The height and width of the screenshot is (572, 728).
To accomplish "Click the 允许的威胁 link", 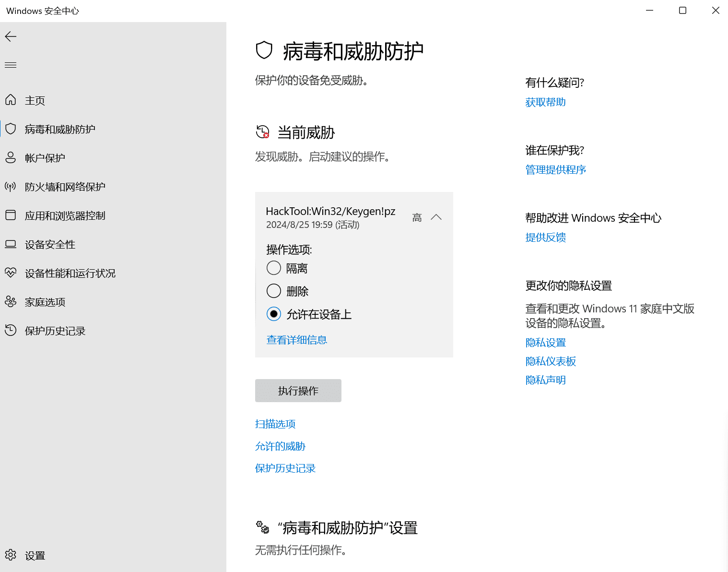I will [x=280, y=446].
